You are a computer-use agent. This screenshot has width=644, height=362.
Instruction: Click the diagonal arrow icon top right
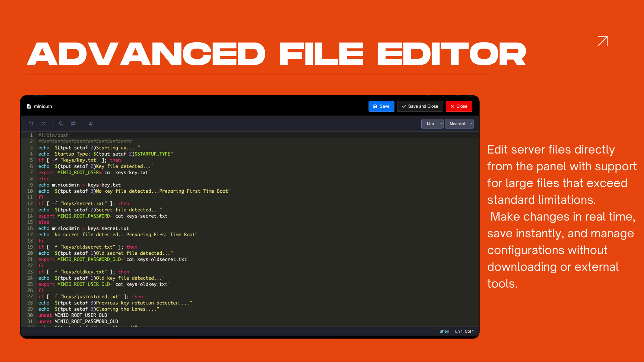pos(603,41)
